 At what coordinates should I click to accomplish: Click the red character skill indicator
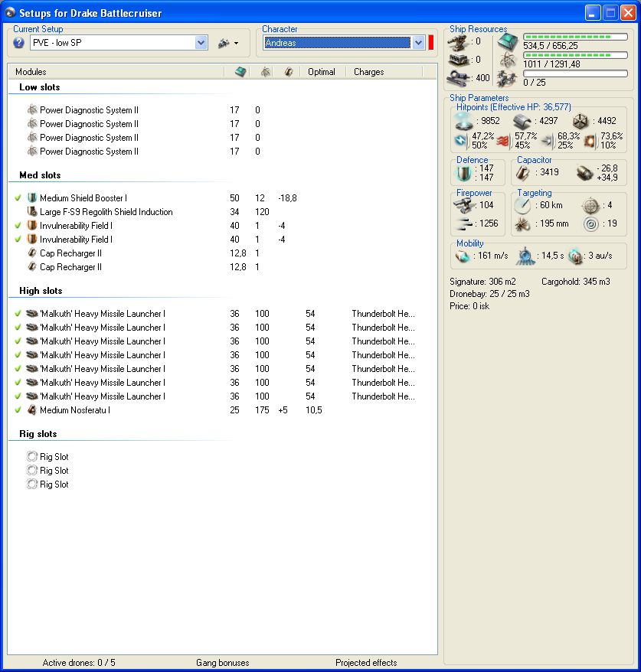[431, 43]
